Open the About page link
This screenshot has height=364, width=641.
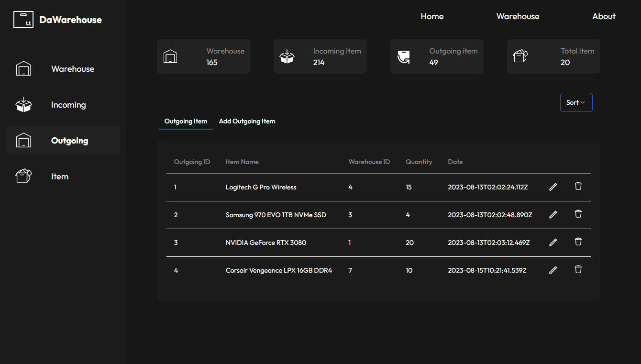(604, 16)
